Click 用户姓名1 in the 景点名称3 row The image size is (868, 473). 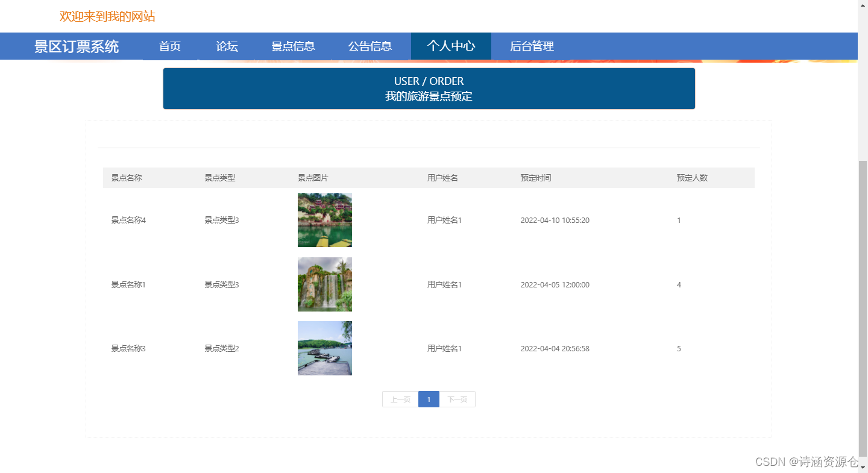(x=444, y=348)
